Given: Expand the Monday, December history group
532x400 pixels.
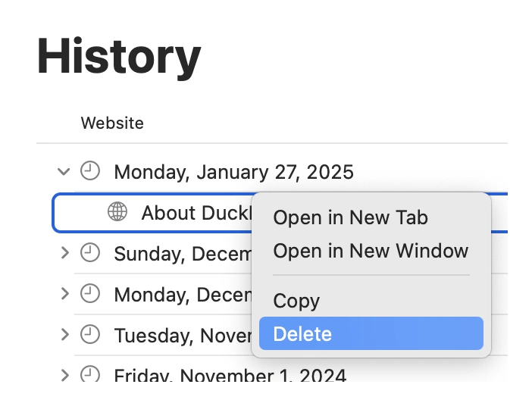Looking at the screenshot, I should point(64,294).
